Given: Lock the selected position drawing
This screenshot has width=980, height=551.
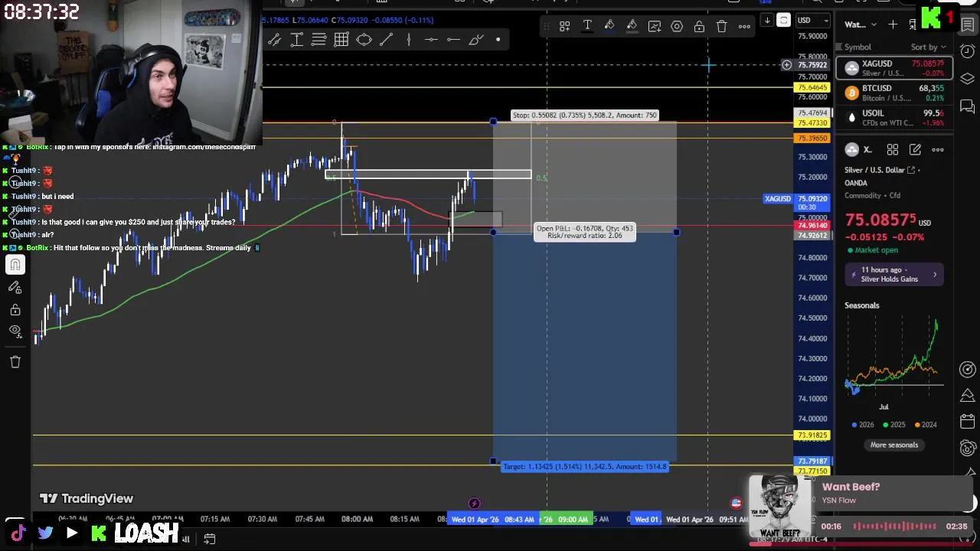Looking at the screenshot, I should pyautogui.click(x=699, y=27).
